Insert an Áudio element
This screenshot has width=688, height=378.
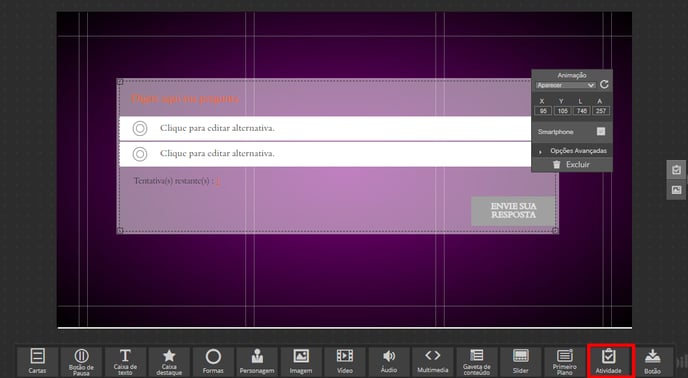pyautogui.click(x=389, y=361)
